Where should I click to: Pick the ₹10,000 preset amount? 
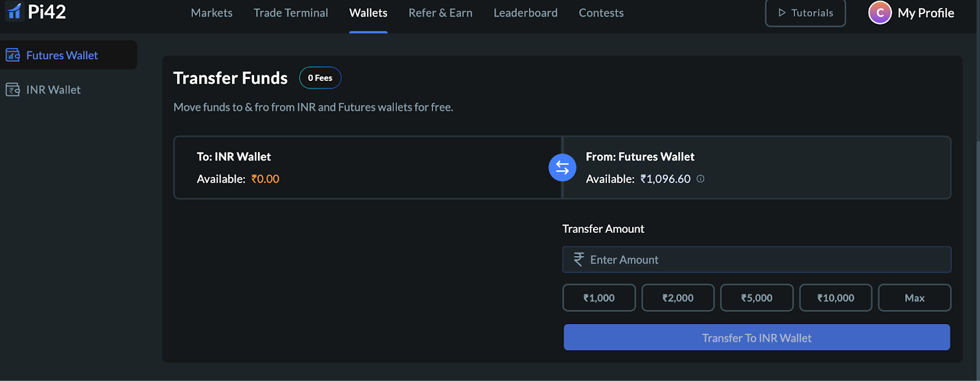835,298
